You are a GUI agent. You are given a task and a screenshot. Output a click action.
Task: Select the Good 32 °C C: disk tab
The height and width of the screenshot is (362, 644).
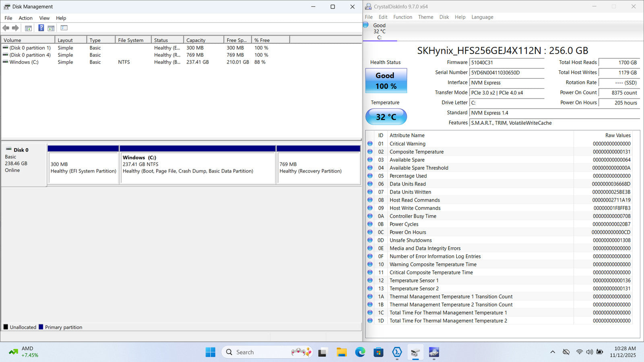[x=379, y=31]
